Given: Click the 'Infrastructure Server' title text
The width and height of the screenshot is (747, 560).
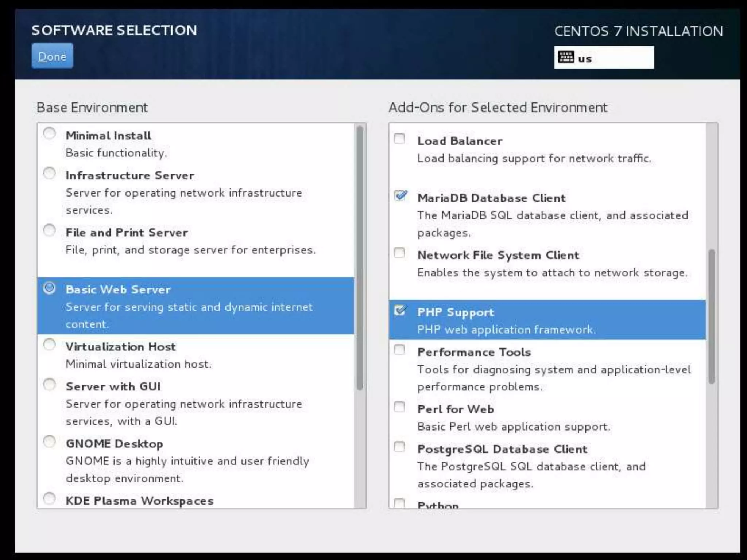Looking at the screenshot, I should [x=130, y=175].
